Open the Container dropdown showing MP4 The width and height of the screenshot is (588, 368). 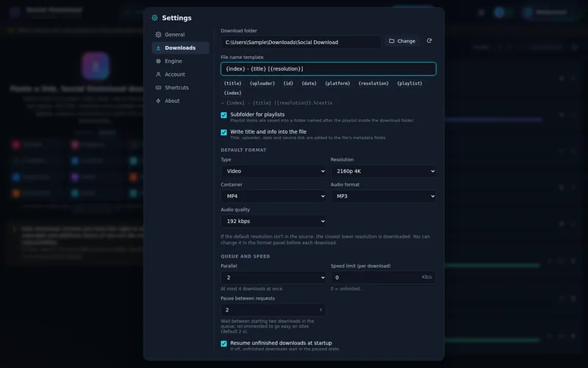pos(273,196)
